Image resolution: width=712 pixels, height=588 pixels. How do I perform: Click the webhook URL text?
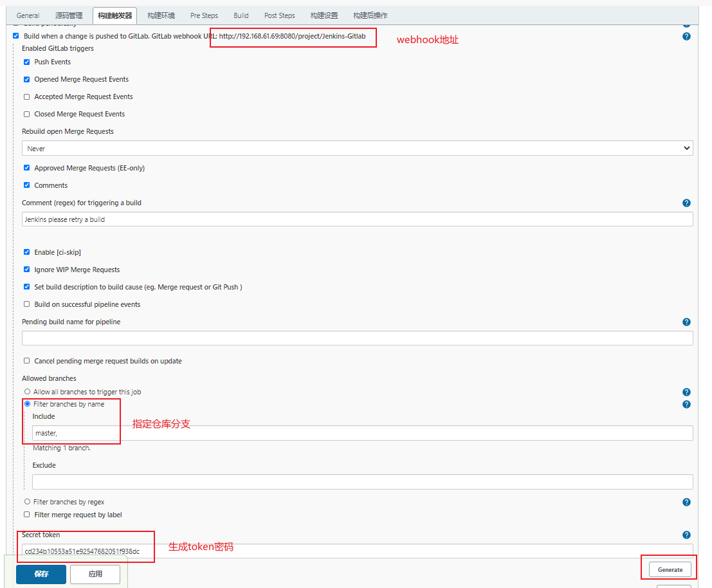click(x=292, y=36)
